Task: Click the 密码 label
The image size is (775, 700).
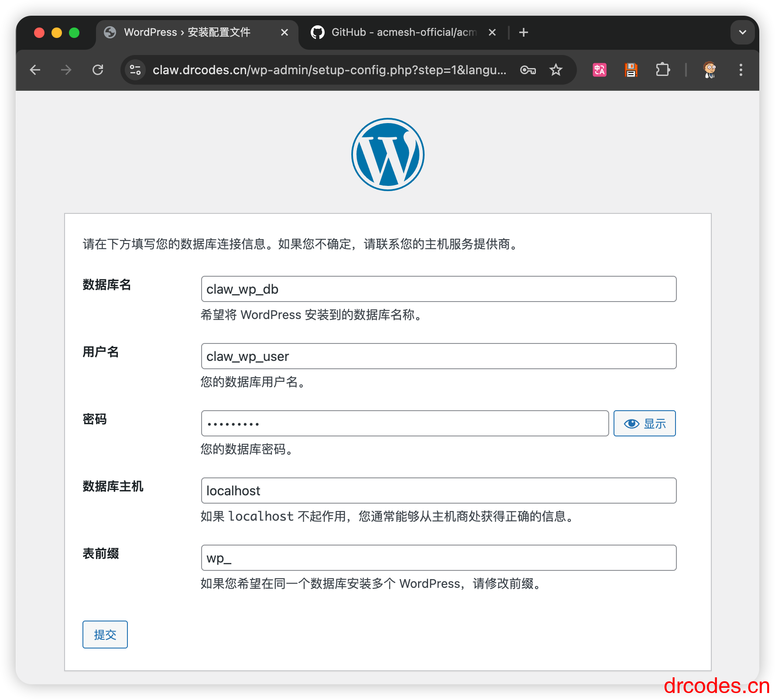Action: [95, 419]
